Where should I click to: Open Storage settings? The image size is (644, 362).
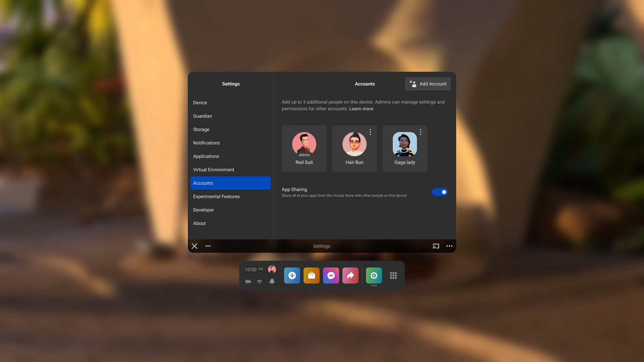(x=231, y=129)
